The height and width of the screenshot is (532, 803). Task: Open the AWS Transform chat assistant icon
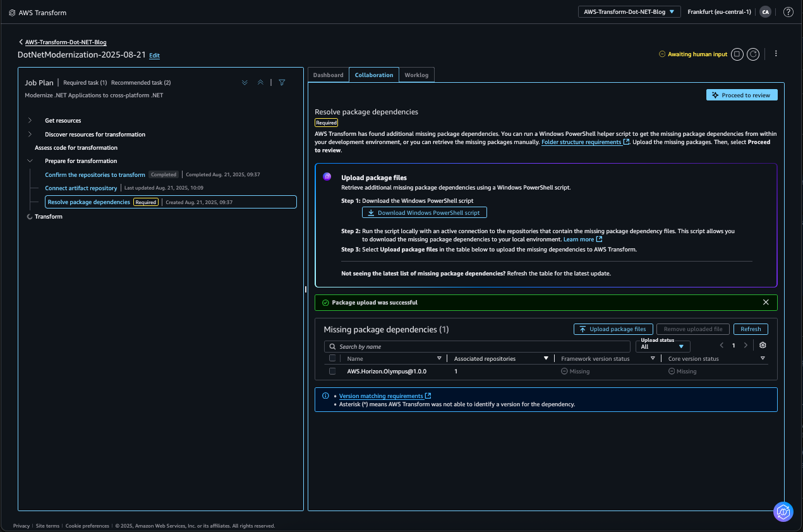pos(783,512)
